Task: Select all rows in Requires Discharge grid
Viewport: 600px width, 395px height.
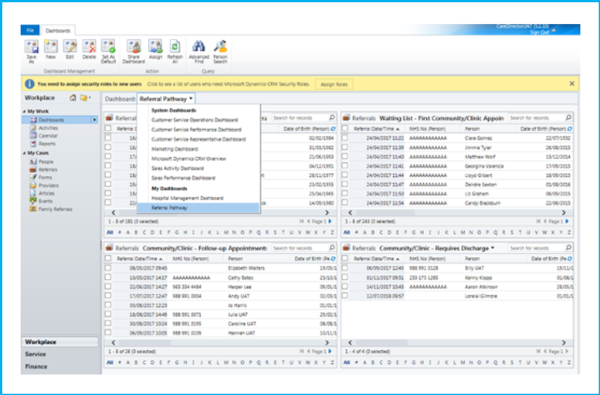Action: (x=345, y=259)
